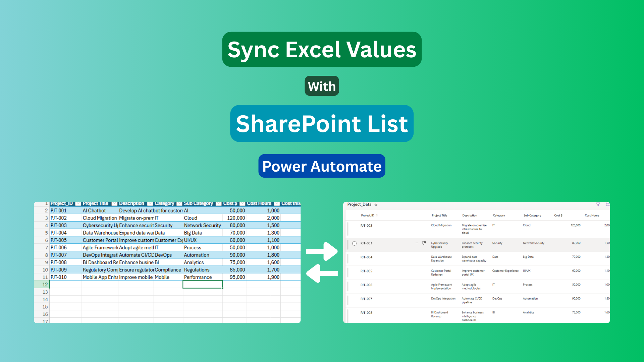Select Excel cell Analytics
The height and width of the screenshot is (362, 644).
pyautogui.click(x=203, y=262)
